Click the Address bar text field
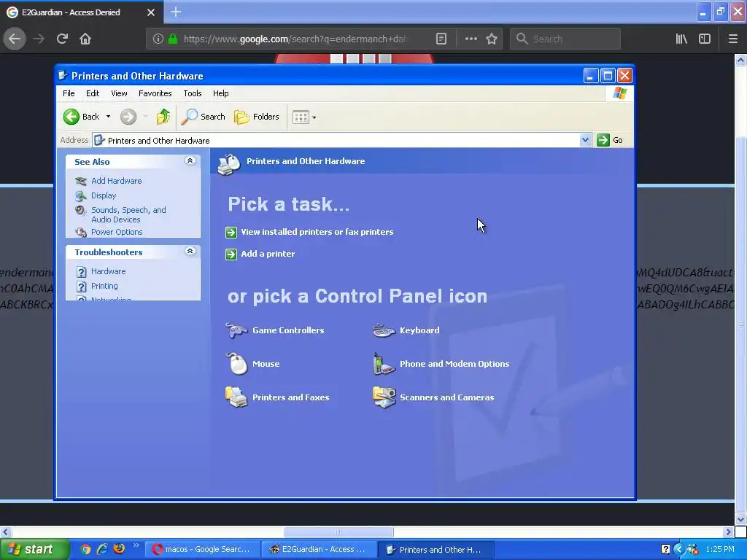The height and width of the screenshot is (560, 747). click(336, 141)
